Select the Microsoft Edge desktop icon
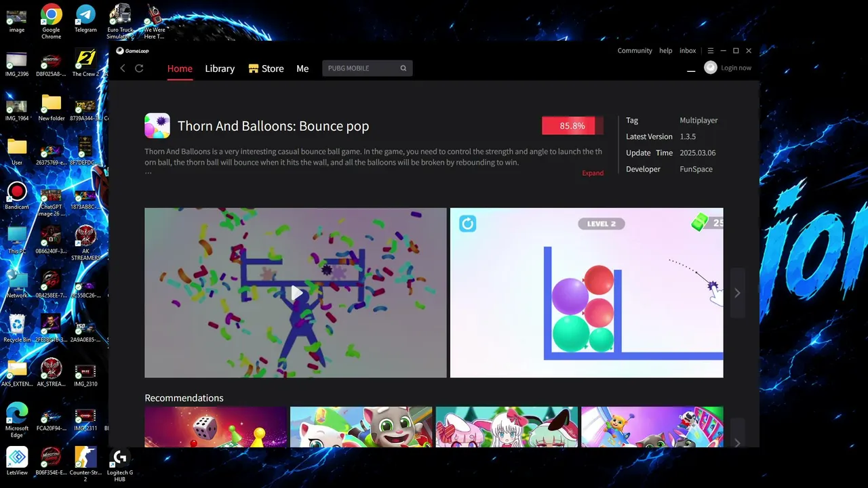The width and height of the screenshot is (868, 488). 17,421
